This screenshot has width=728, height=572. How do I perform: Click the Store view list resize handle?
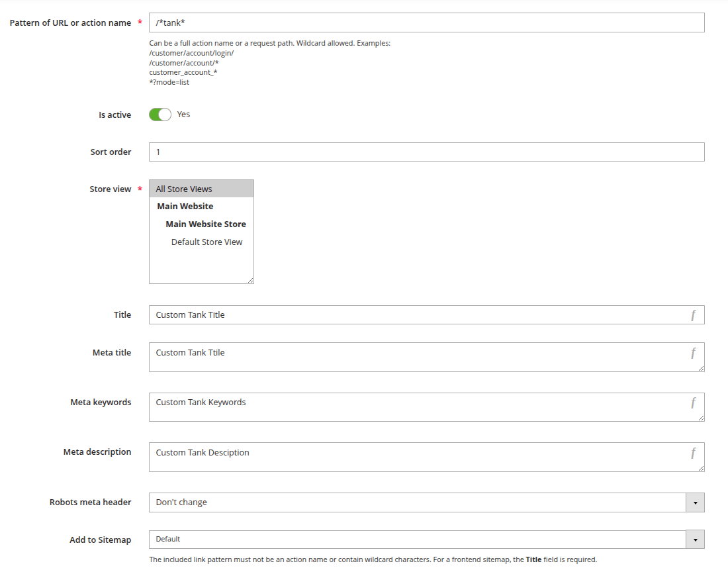pyautogui.click(x=251, y=281)
